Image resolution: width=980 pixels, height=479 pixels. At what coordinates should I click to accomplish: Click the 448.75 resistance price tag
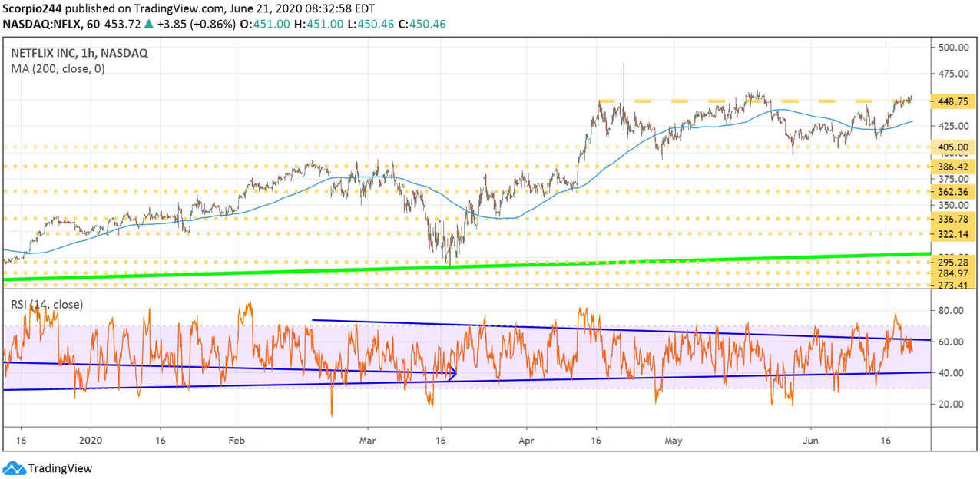click(x=952, y=101)
